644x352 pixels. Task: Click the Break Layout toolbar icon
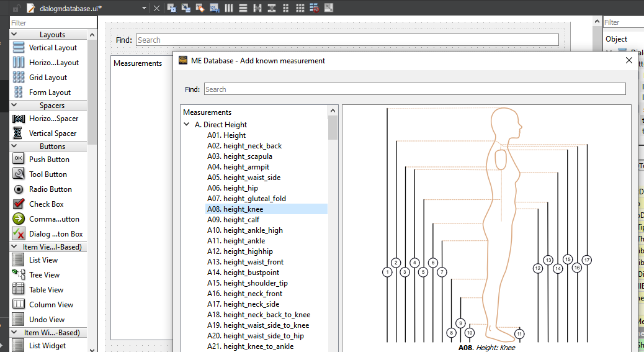315,8
